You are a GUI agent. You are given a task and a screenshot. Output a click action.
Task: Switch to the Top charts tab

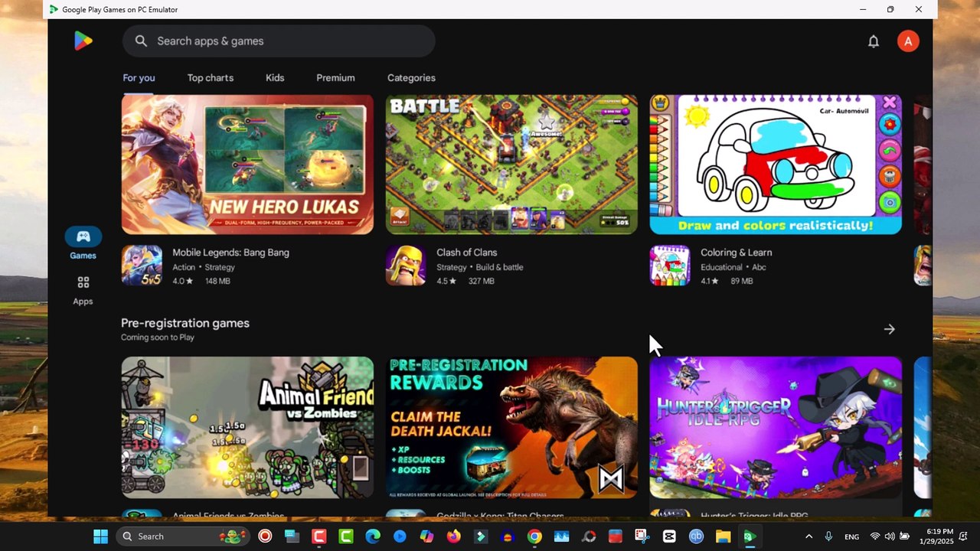tap(211, 78)
